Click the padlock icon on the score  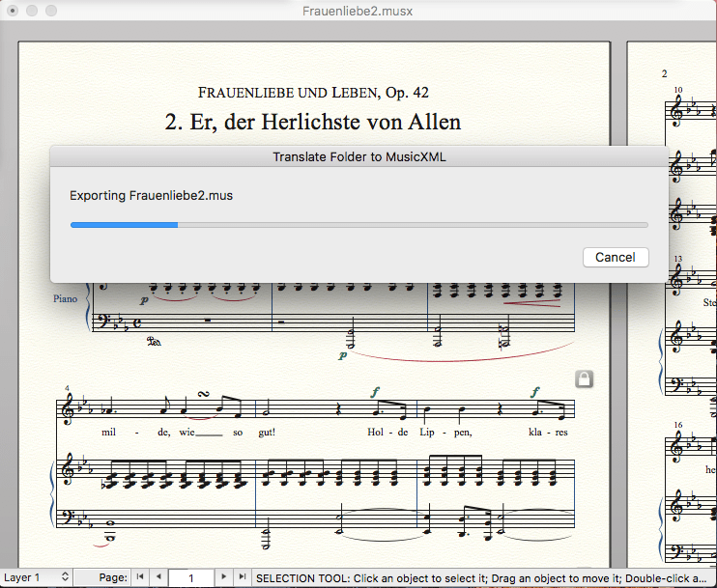click(x=584, y=378)
